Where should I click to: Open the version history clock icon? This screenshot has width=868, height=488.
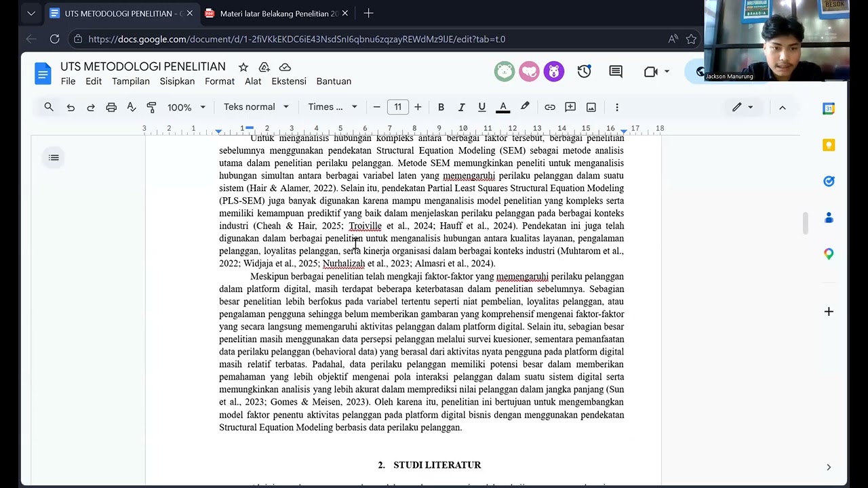(584, 71)
